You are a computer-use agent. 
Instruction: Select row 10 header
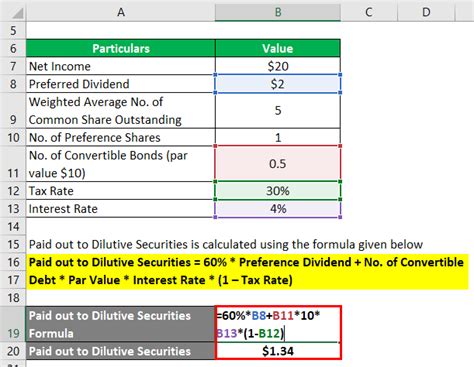click(13, 137)
